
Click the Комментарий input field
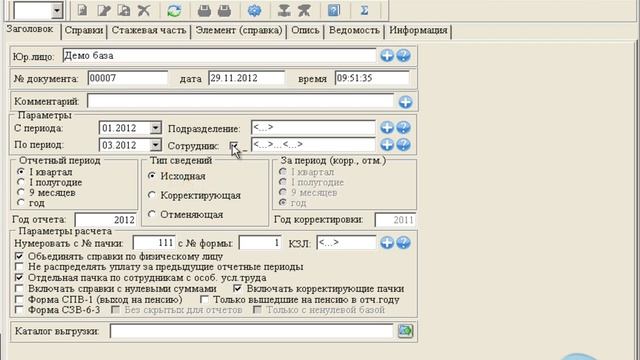point(240,101)
